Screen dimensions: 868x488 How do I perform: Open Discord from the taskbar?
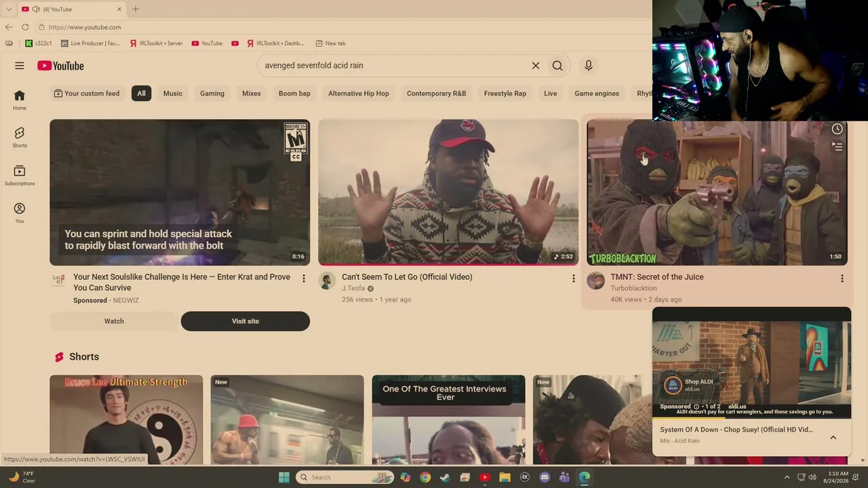pos(545,477)
